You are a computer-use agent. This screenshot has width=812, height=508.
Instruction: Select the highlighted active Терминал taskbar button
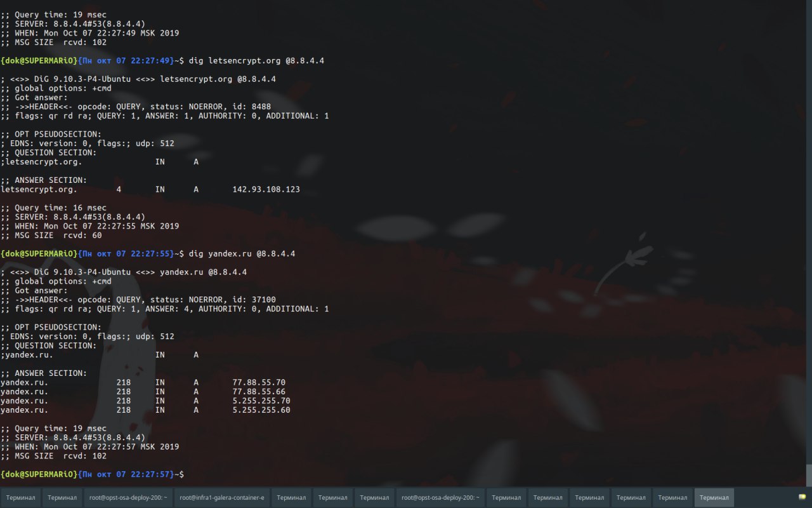[x=714, y=497]
